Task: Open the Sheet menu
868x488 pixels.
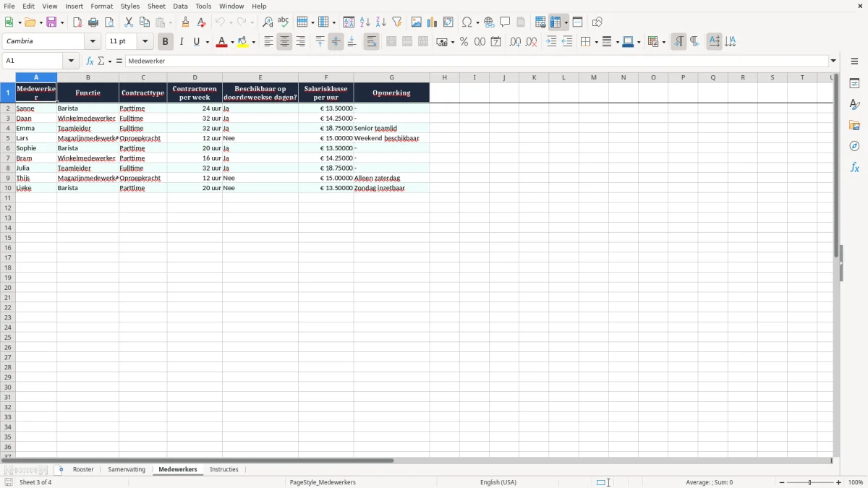Action: [x=156, y=6]
